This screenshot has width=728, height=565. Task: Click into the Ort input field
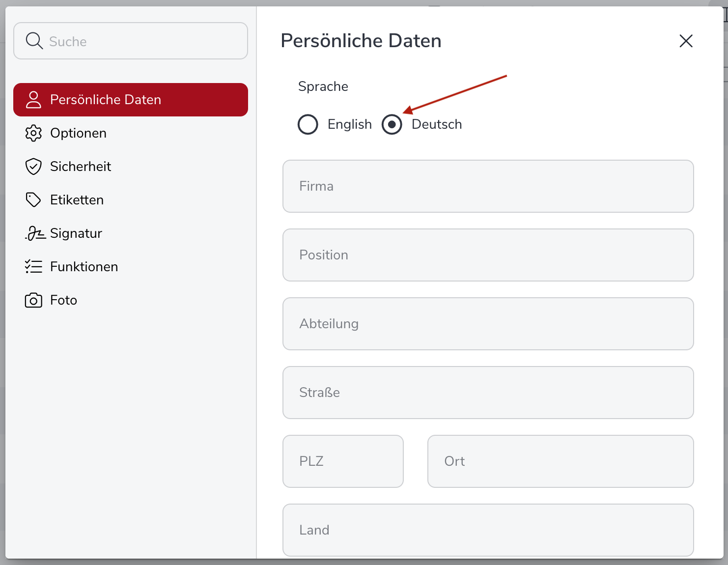(x=560, y=461)
